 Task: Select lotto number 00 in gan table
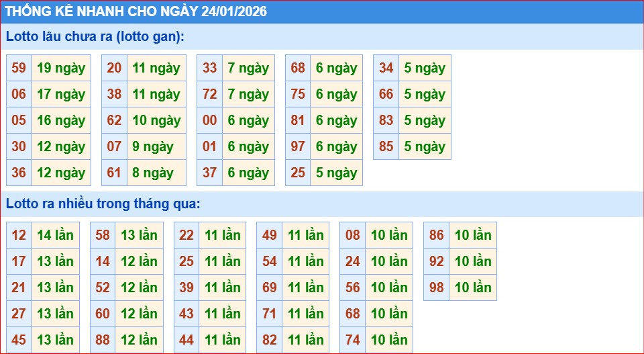pos(209,120)
